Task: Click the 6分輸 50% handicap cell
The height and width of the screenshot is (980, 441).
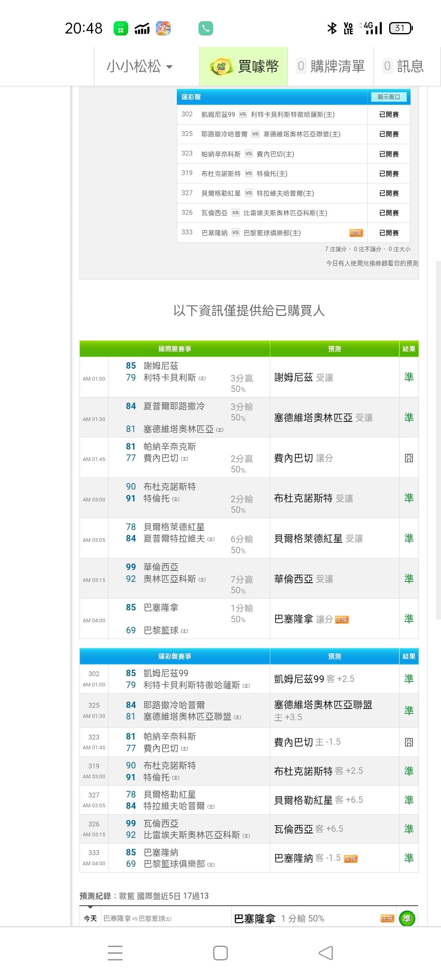Action: click(242, 544)
